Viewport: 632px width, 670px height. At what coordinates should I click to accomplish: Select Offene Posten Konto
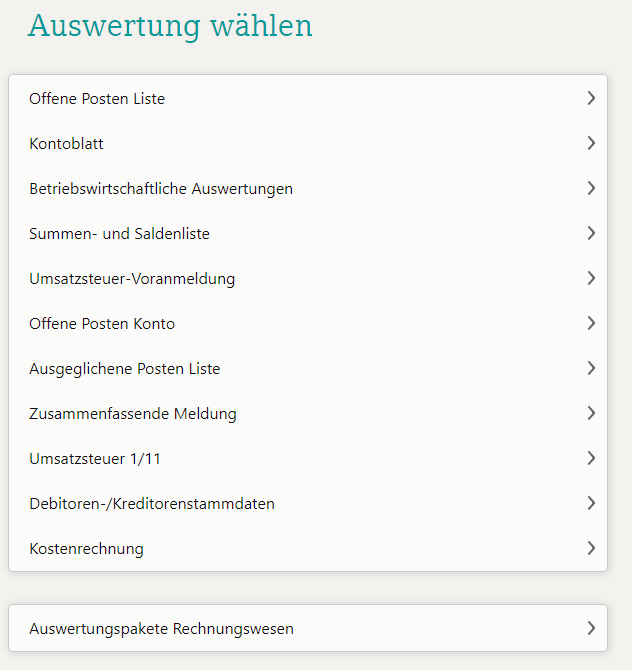[102, 324]
